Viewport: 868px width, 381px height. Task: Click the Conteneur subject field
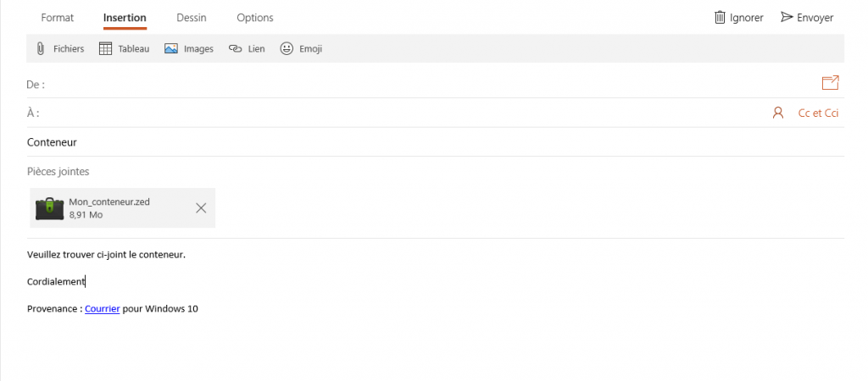pos(435,142)
